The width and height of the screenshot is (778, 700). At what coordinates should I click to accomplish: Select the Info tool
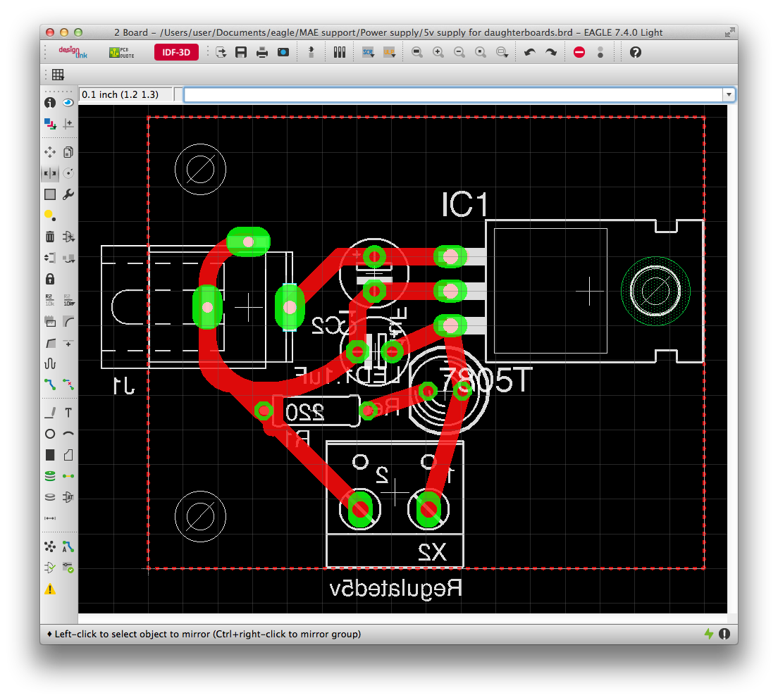click(x=49, y=102)
